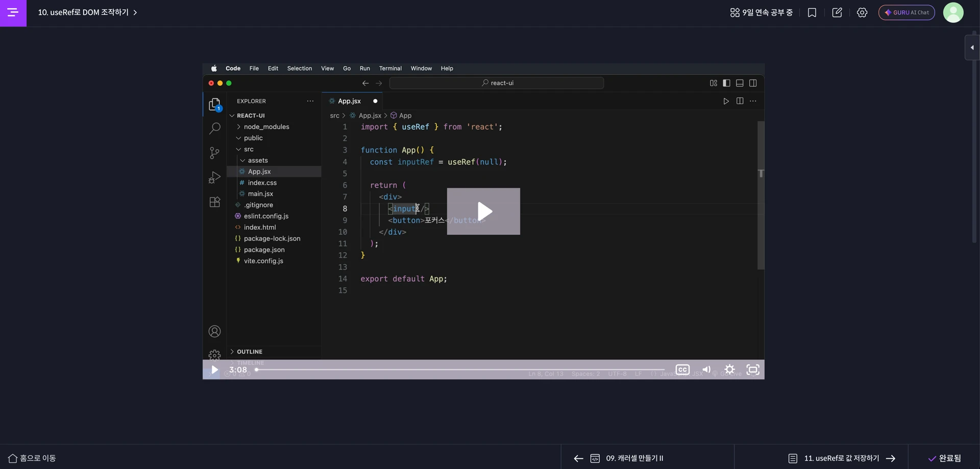Click 홈으로 이동 home link
The width and height of the screenshot is (980, 469).
(x=32, y=459)
